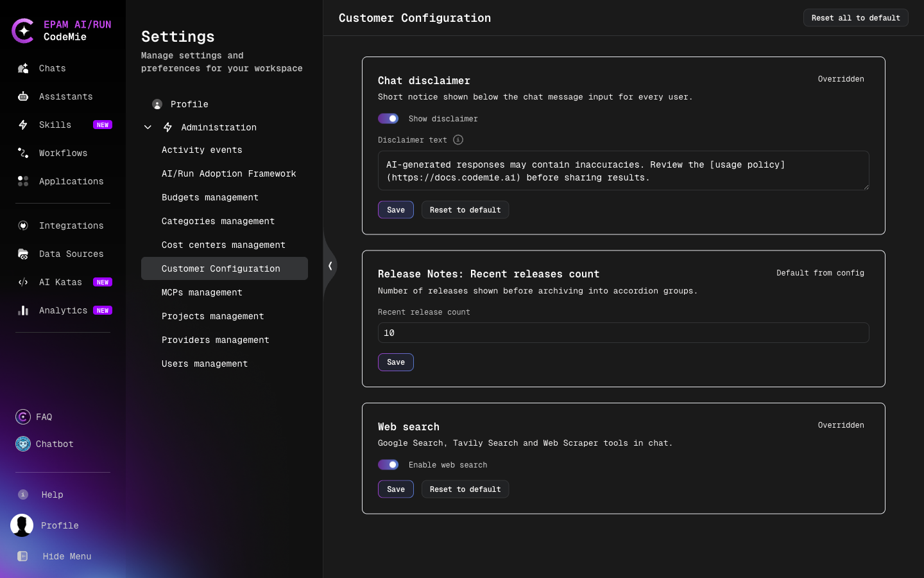Click the Workflows icon

tap(23, 153)
